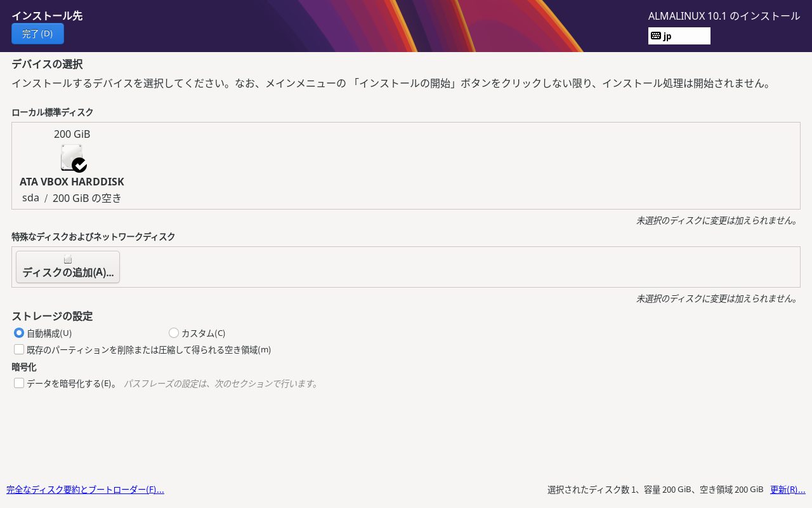This screenshot has width=812, height=508.
Task: Click the 選択されたディスク数 1 status summary
Action: [x=655, y=490]
